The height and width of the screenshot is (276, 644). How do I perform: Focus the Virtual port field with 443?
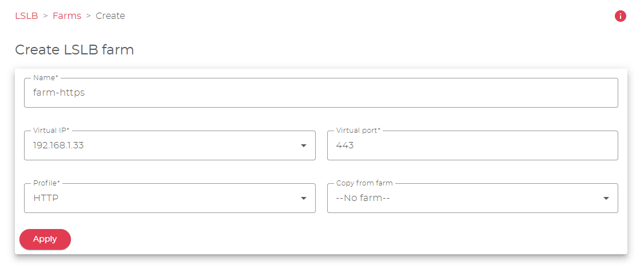(x=472, y=145)
